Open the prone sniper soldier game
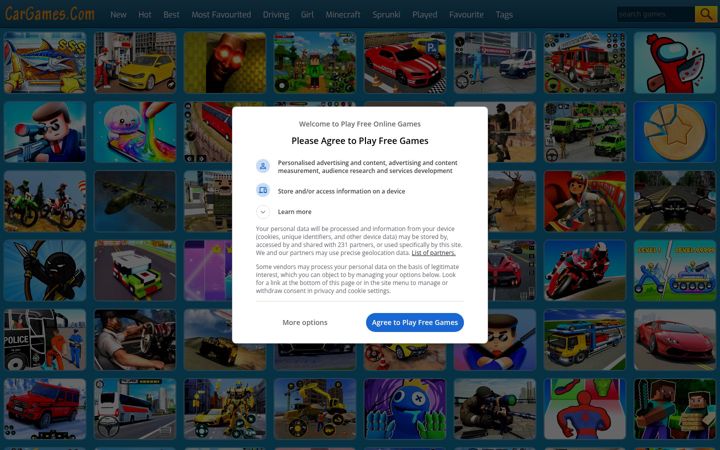Screen dimensions: 720x450 pyautogui.click(x=495, y=409)
